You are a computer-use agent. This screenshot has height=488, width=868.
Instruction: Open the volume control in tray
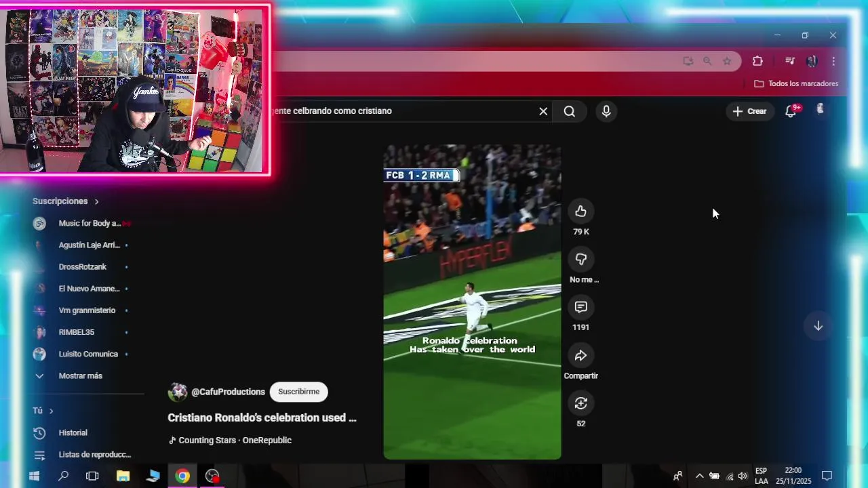(743, 476)
